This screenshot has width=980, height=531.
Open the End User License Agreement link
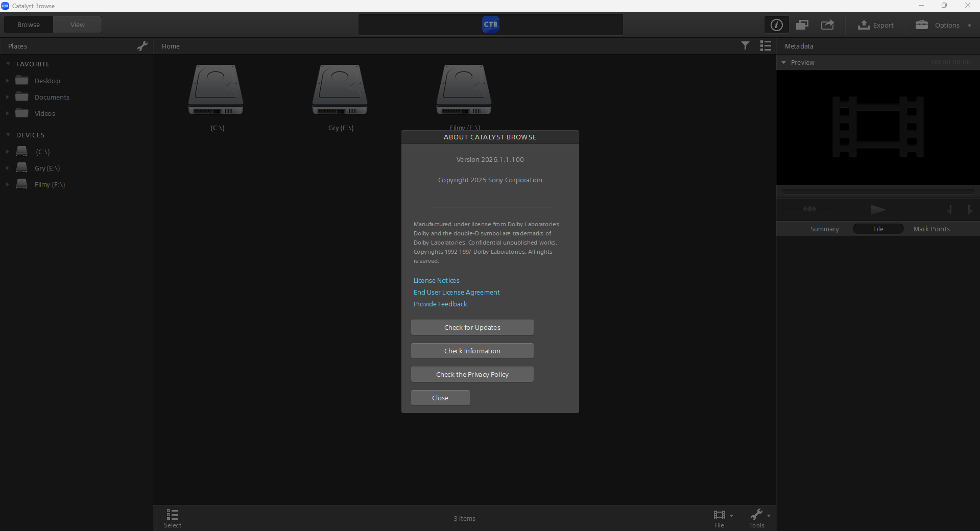coord(457,293)
